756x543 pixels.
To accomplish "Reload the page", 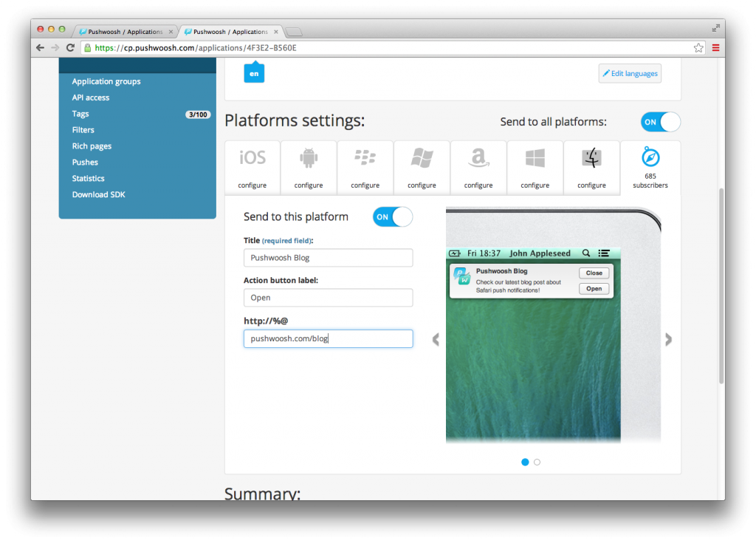I will (70, 48).
